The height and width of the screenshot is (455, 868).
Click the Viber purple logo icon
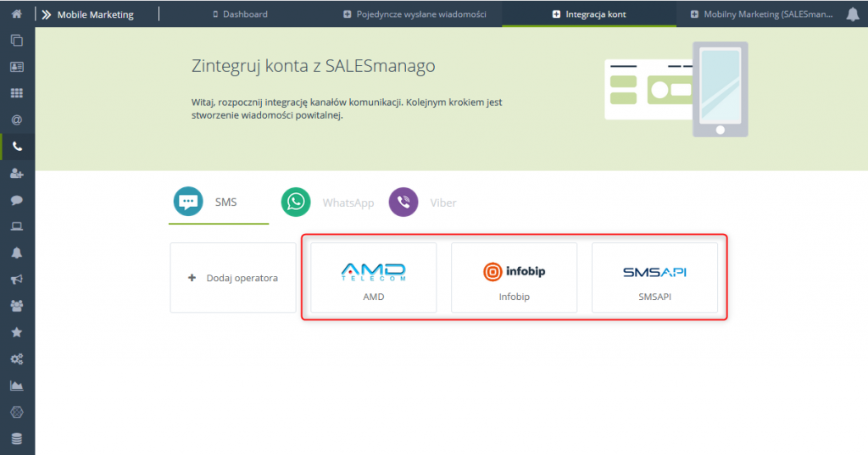[x=403, y=202]
